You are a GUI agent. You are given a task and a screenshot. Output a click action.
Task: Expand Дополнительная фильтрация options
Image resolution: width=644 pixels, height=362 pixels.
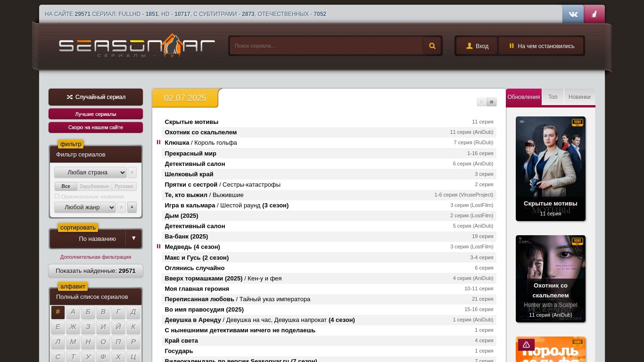96,257
